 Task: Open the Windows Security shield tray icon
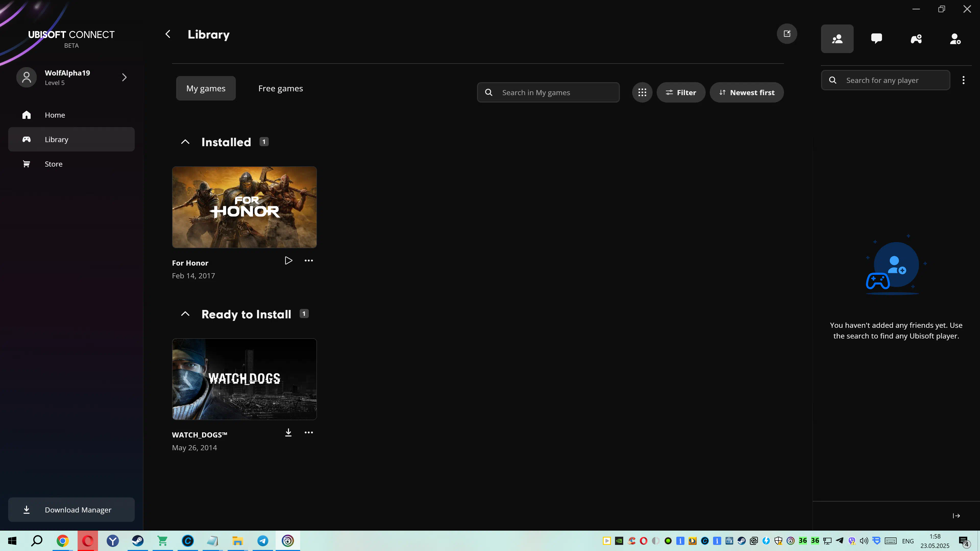coord(778,541)
